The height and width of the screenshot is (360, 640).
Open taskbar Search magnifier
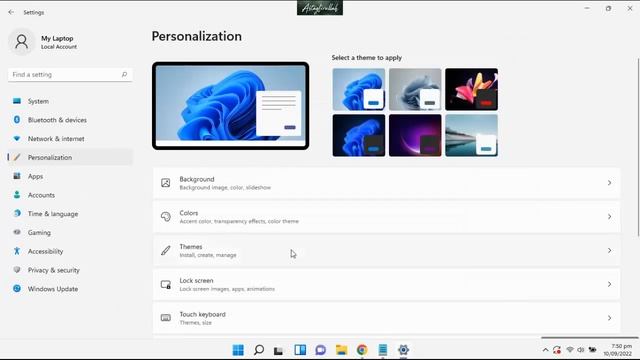click(x=259, y=350)
